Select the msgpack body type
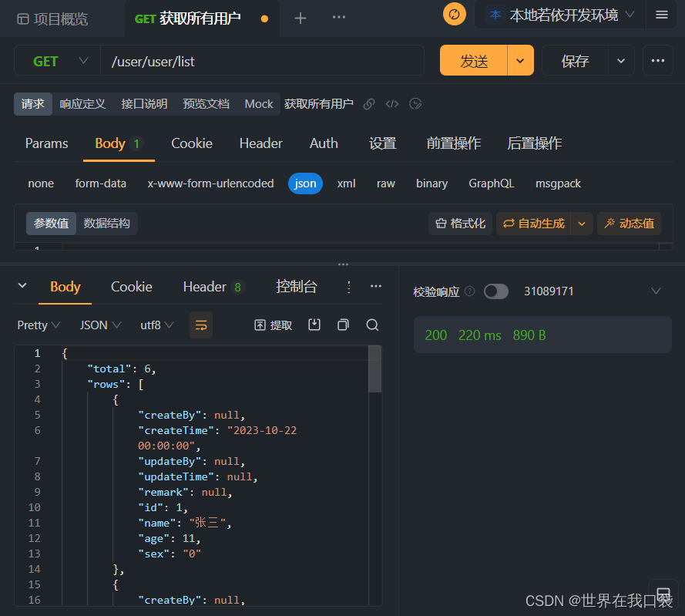The height and width of the screenshot is (616, 685). [x=558, y=183]
